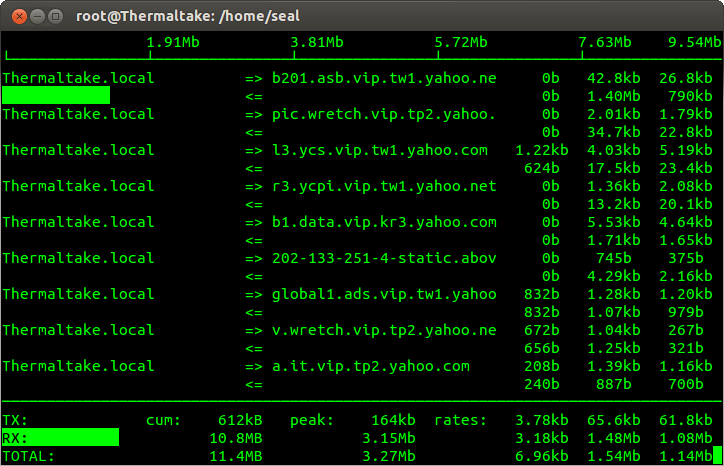Viewport: 724px width, 466px height.
Task: Click the 1.14Mb total rate
Action: pos(686,456)
